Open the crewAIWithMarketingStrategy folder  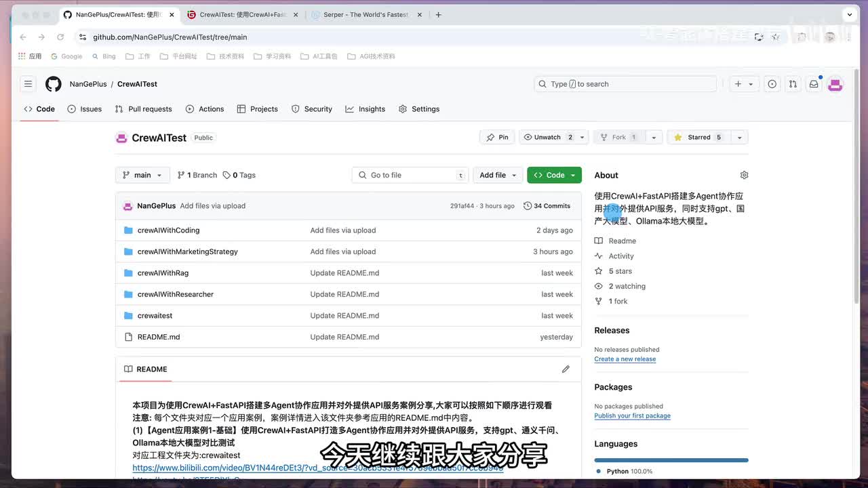tap(187, 251)
